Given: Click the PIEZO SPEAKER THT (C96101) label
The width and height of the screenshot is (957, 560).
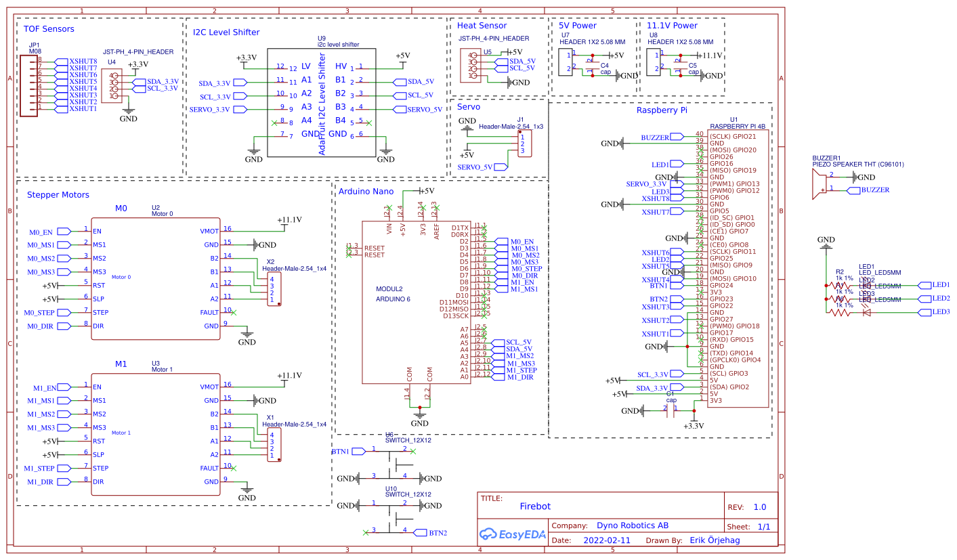Looking at the screenshot, I should [x=858, y=164].
